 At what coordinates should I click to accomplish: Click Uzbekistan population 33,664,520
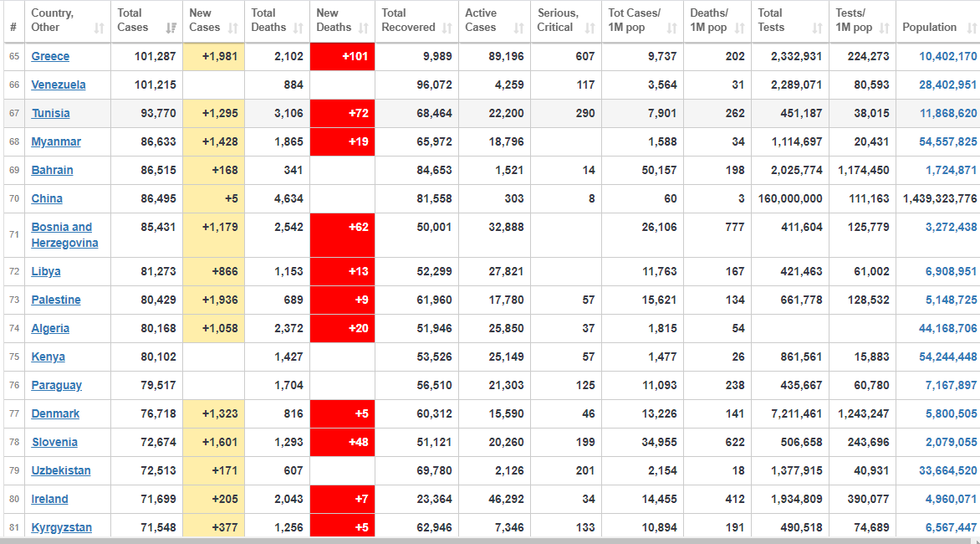click(x=947, y=471)
